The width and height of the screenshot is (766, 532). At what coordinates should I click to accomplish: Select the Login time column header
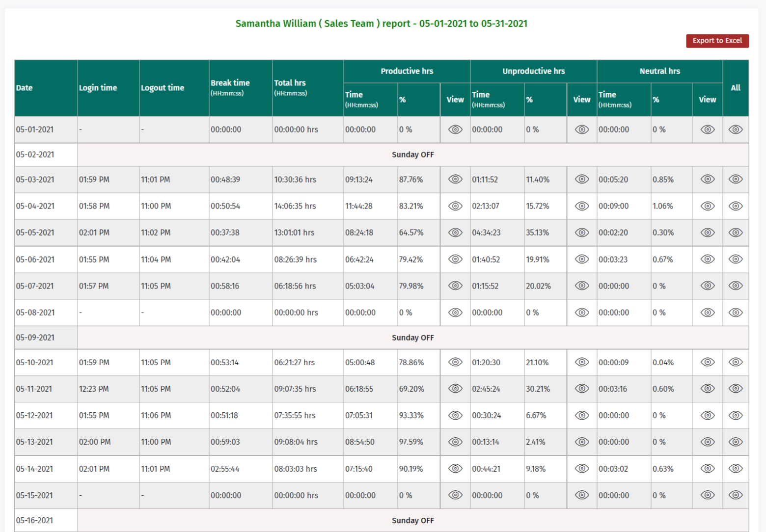98,88
